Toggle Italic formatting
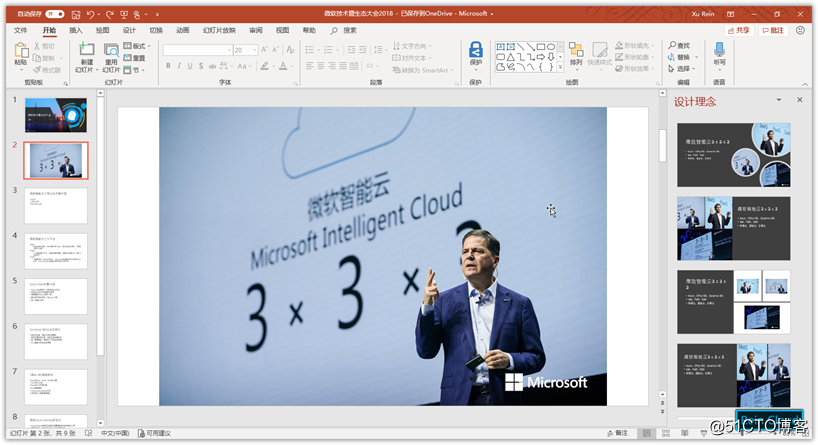Screen dimensions: 818x445 [179, 66]
